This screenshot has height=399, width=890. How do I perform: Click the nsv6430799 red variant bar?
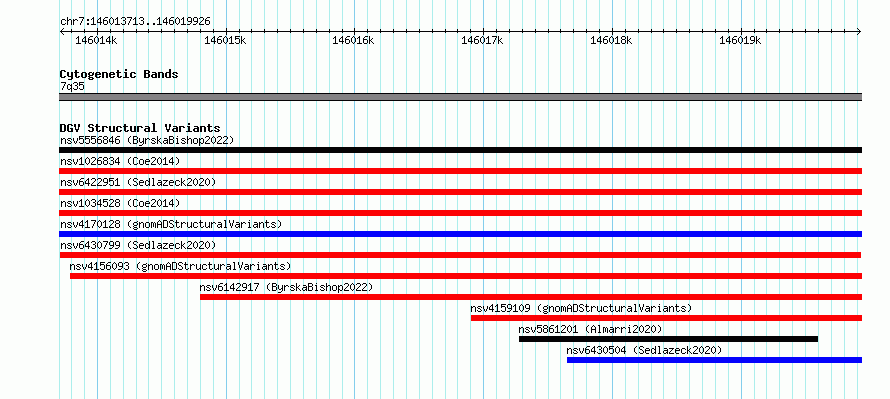pos(460,255)
